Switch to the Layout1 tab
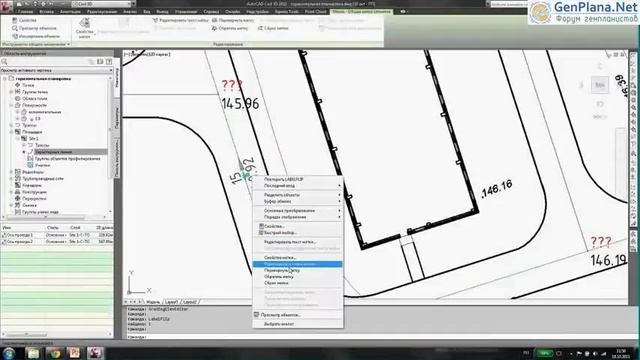This screenshot has width=640, height=360. (x=171, y=302)
